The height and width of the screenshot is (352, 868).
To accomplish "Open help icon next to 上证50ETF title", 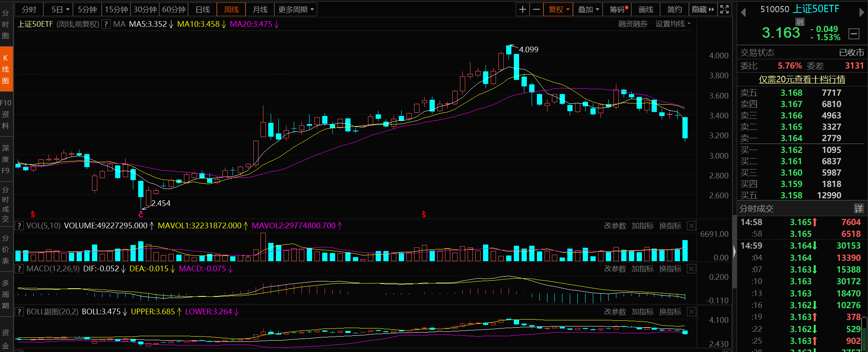I will [x=106, y=24].
